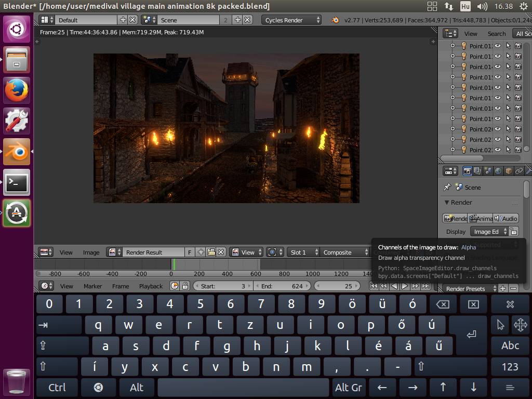
Task: Expand the Point.020 tree item
Action: tap(453, 129)
